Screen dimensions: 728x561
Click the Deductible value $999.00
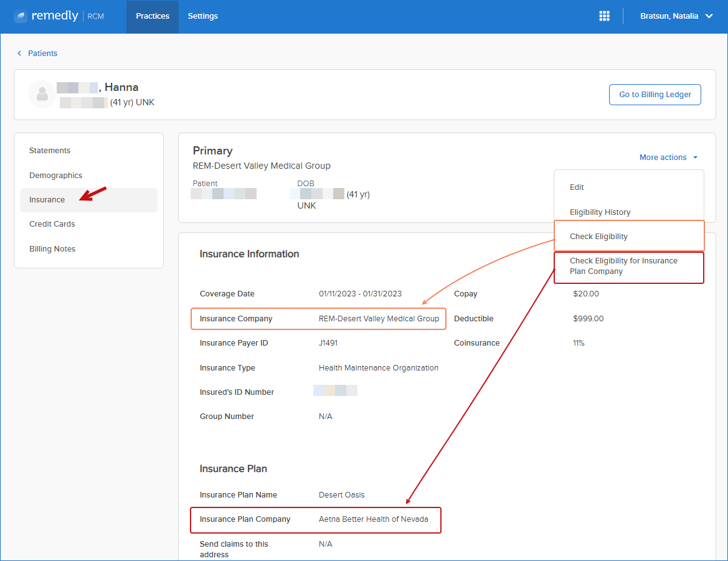589,319
